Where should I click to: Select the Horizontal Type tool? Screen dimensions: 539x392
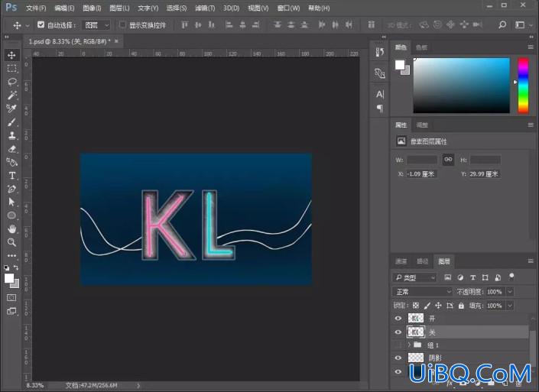tap(11, 176)
